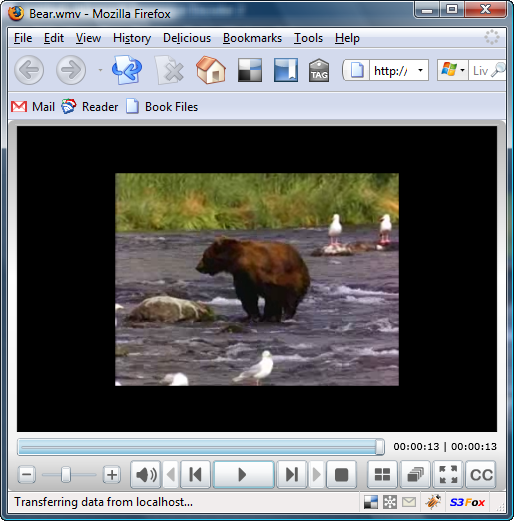
Task: Click the Firebug bug icon in status bar
Action: point(433,502)
